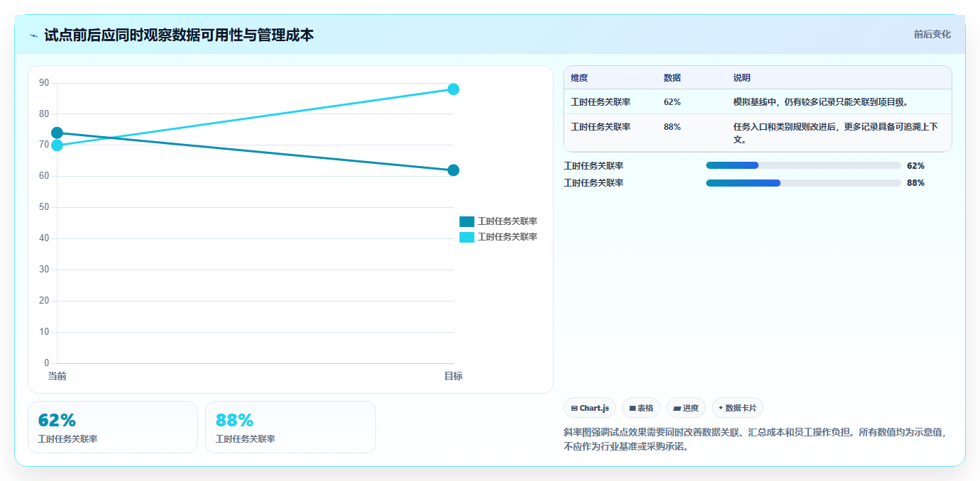Click the 进度 chip icon
Image resolution: width=980 pixels, height=481 pixels.
tap(677, 409)
